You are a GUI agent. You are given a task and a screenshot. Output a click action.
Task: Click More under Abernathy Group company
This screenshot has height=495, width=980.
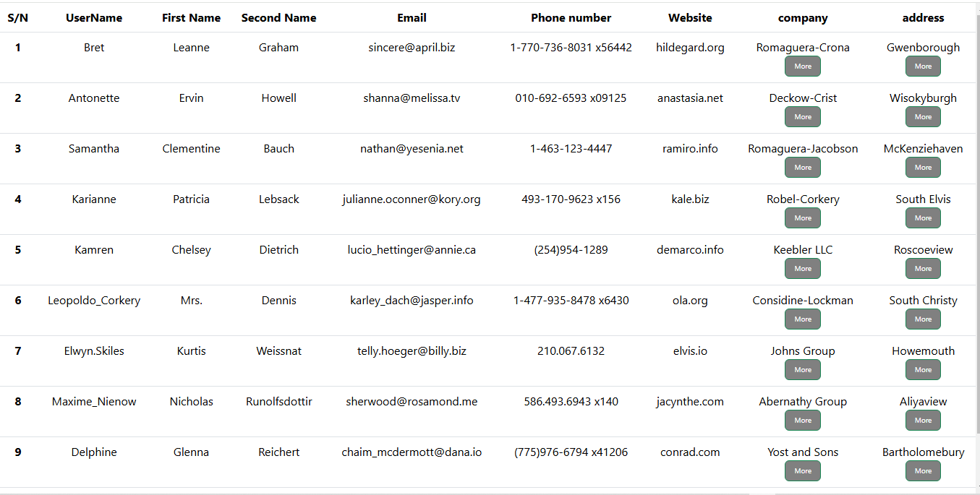click(x=803, y=421)
